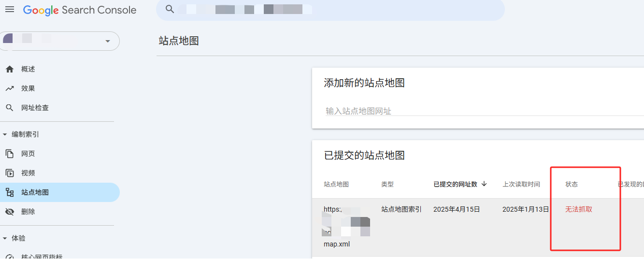The height and width of the screenshot is (260, 644).
Task: Collapse the 编制索引 section
Action: point(5,134)
